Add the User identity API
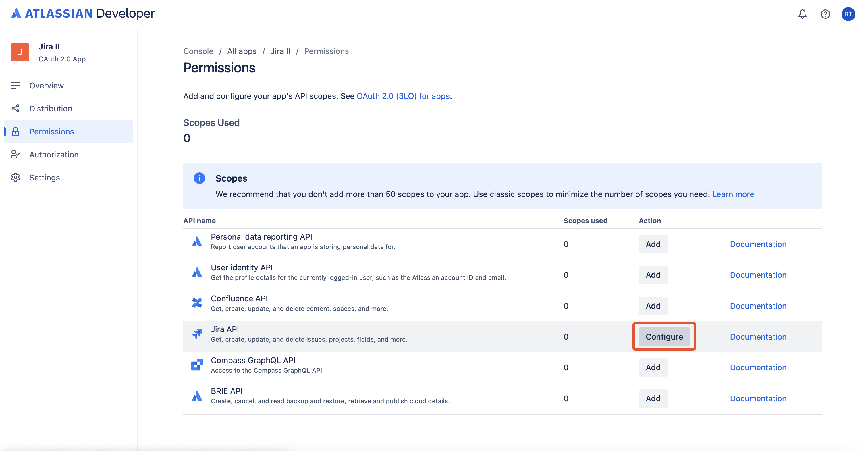The height and width of the screenshot is (451, 868). click(x=653, y=275)
